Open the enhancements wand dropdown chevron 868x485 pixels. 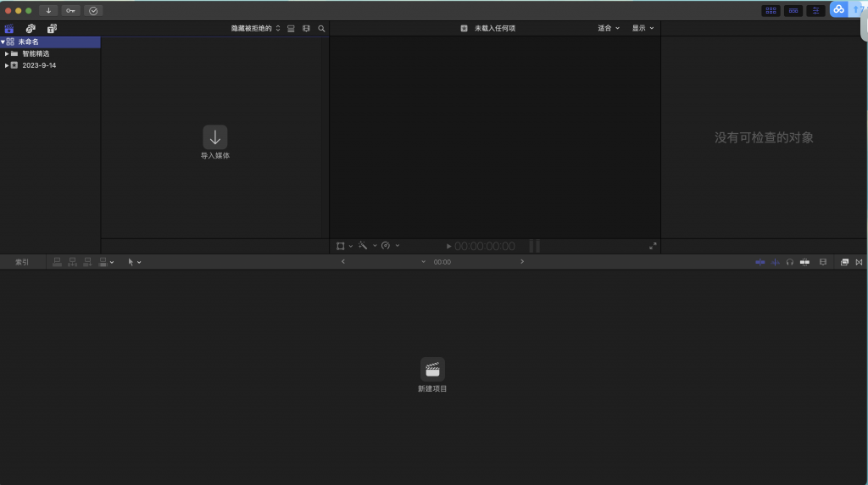coord(375,245)
